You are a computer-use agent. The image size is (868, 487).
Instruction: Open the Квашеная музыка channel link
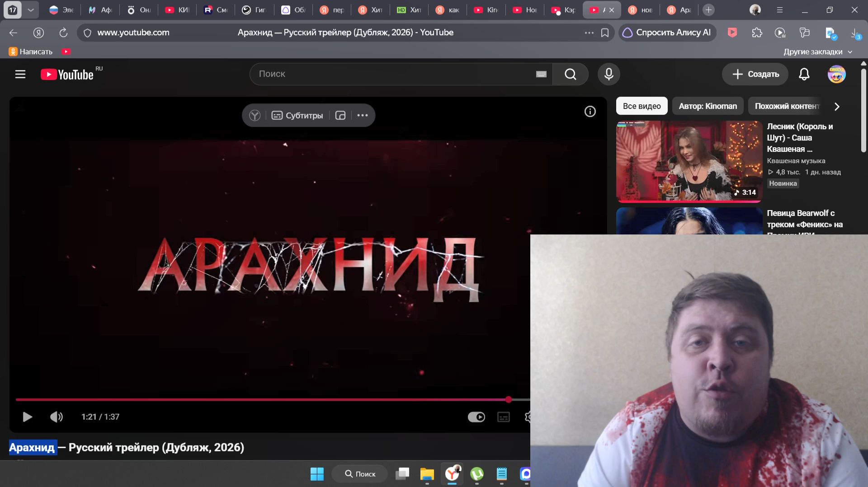point(796,161)
